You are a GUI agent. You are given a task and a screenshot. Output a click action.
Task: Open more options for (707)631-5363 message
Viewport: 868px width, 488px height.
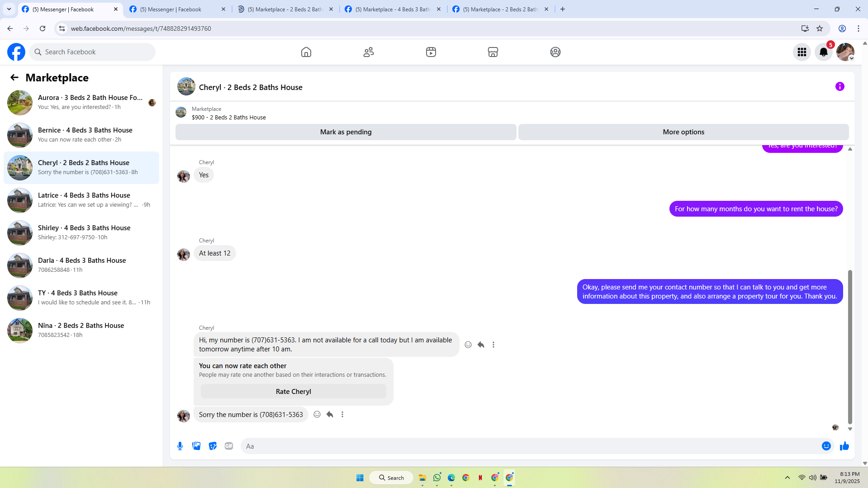coord(493,345)
